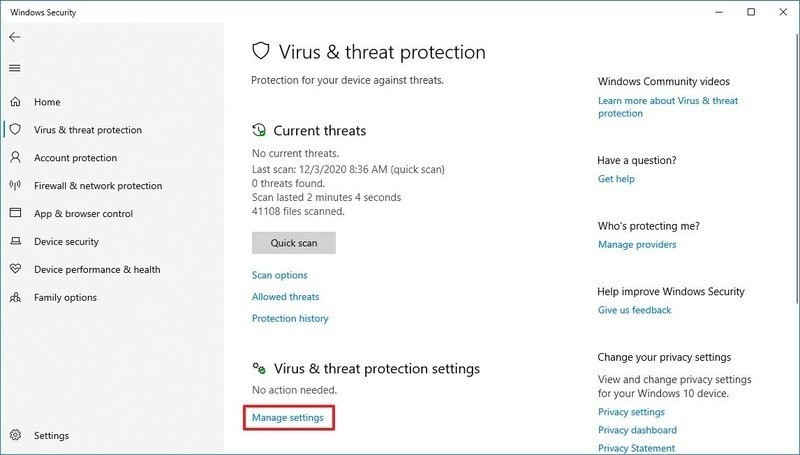Open the hamburger navigation menu icon

tap(15, 68)
